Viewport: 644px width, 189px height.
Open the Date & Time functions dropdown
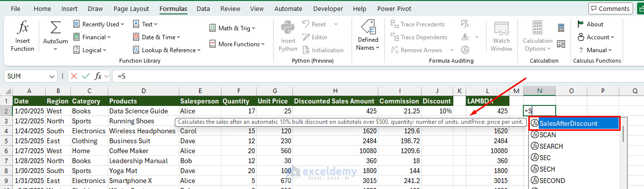(x=156, y=37)
